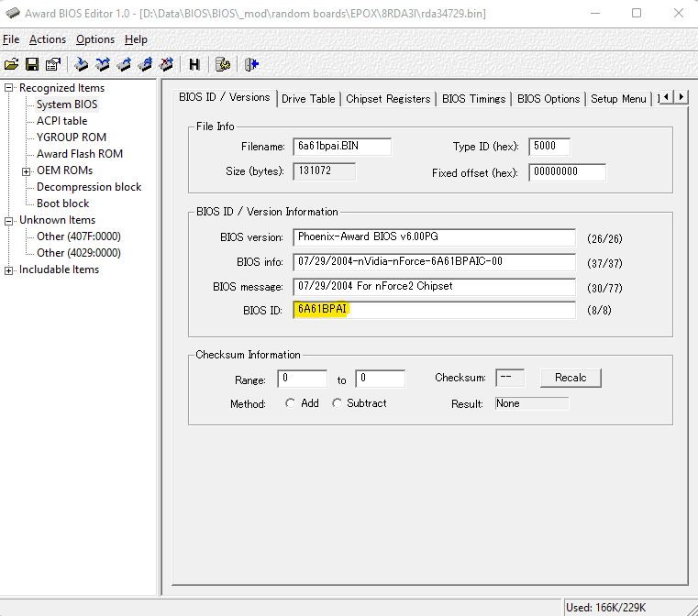Image resolution: width=698 pixels, height=616 pixels.
Task: Click the remove file chip icon with red X
Action: pyautogui.click(x=167, y=64)
